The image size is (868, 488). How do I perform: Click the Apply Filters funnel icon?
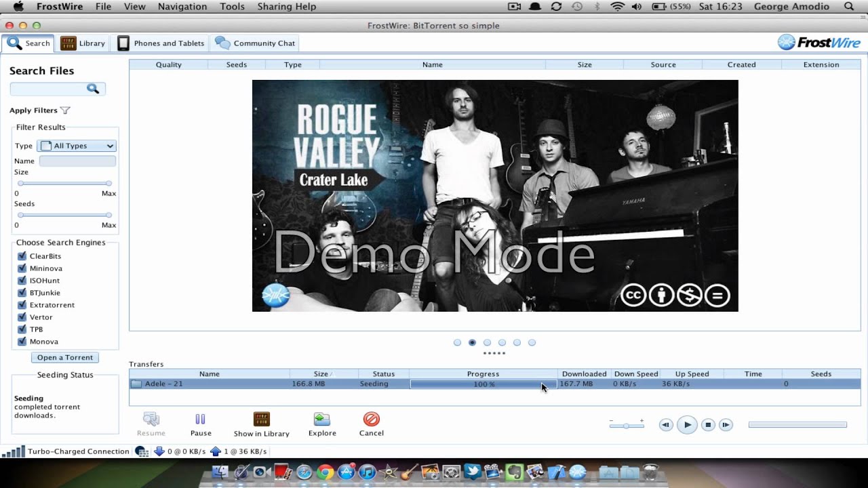pos(65,110)
